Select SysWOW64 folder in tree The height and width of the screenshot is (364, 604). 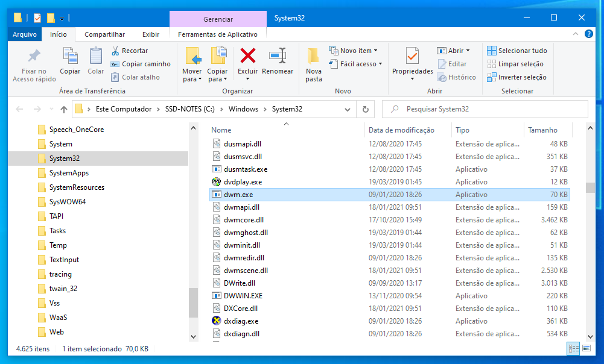click(68, 202)
